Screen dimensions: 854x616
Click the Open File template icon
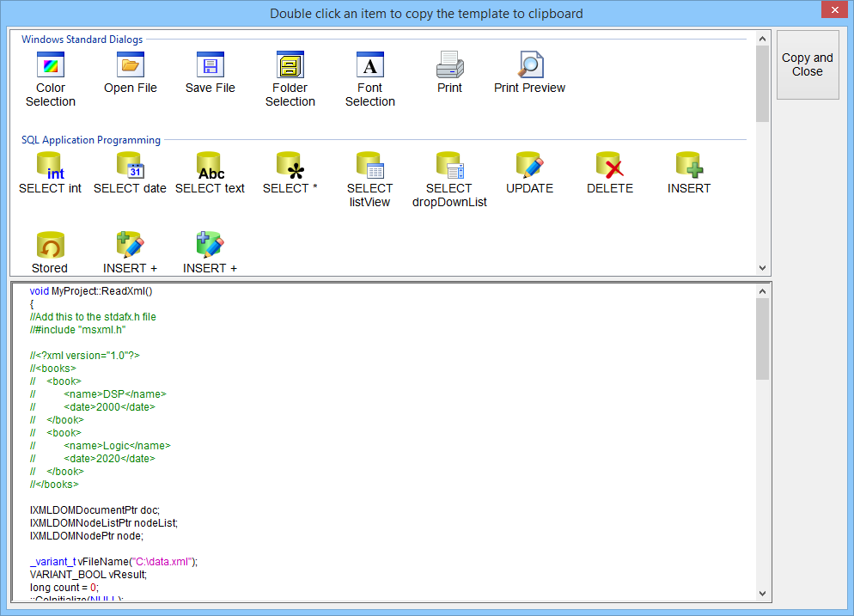[131, 64]
